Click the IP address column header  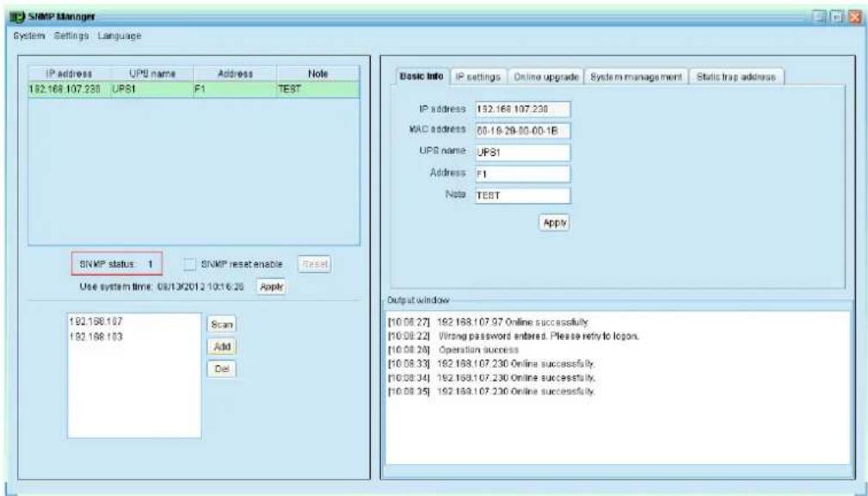click(69, 74)
